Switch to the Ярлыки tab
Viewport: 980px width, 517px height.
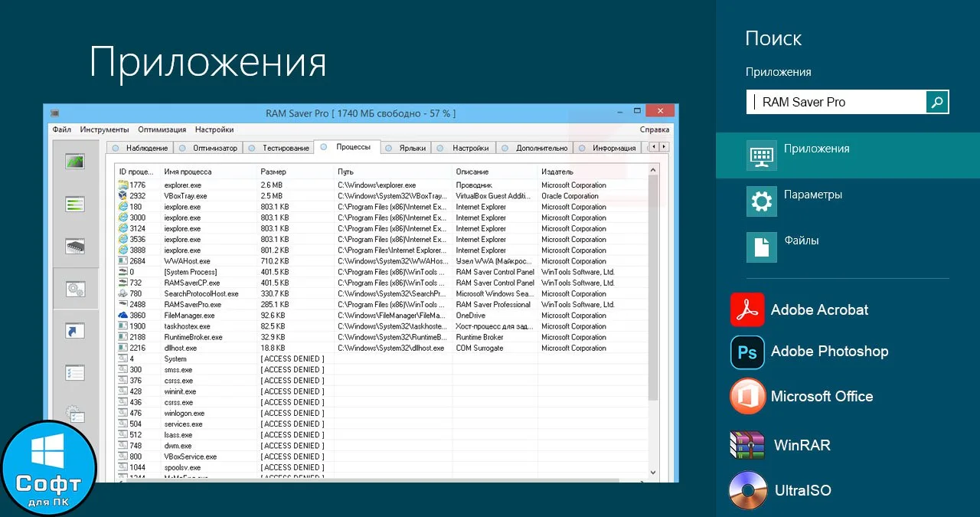406,148
